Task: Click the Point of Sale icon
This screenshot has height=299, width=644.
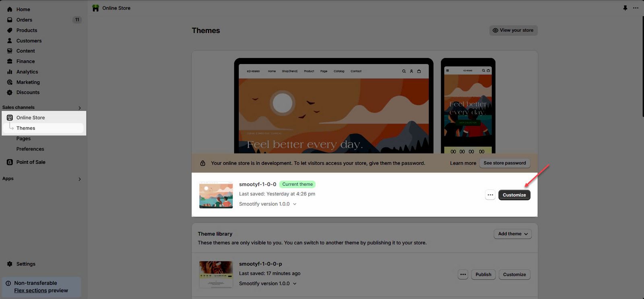Action: coord(10,162)
